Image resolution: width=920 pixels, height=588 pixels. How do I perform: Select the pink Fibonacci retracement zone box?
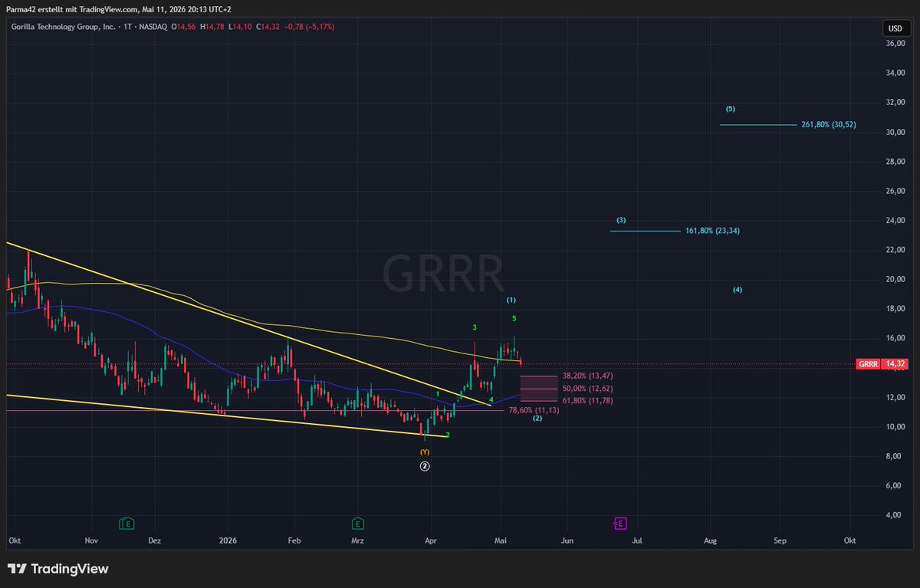pyautogui.click(x=538, y=389)
